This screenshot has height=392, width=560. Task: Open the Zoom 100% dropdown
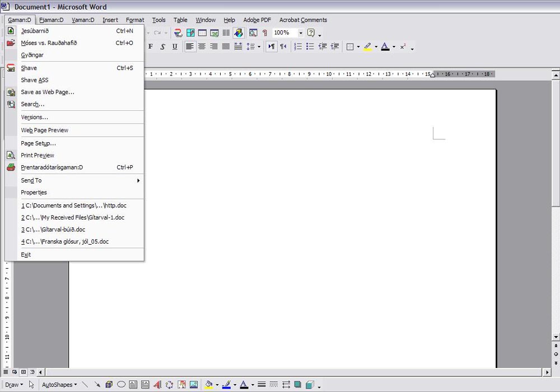point(301,33)
